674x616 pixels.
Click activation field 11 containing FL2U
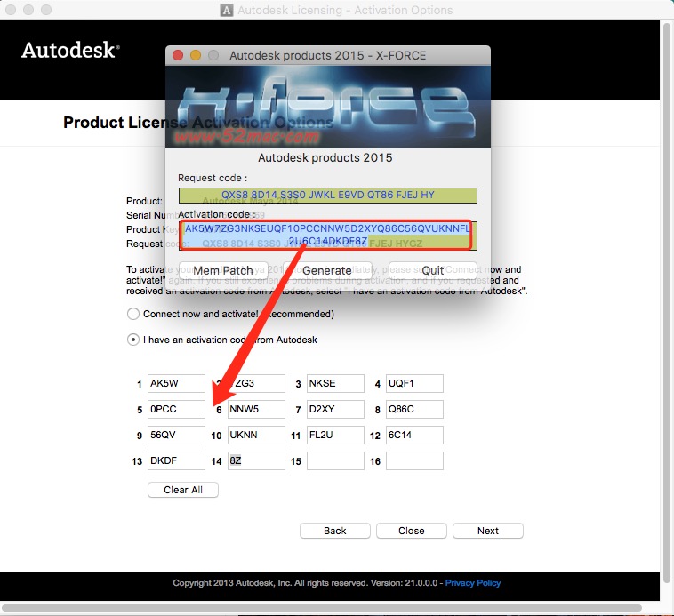coord(335,436)
